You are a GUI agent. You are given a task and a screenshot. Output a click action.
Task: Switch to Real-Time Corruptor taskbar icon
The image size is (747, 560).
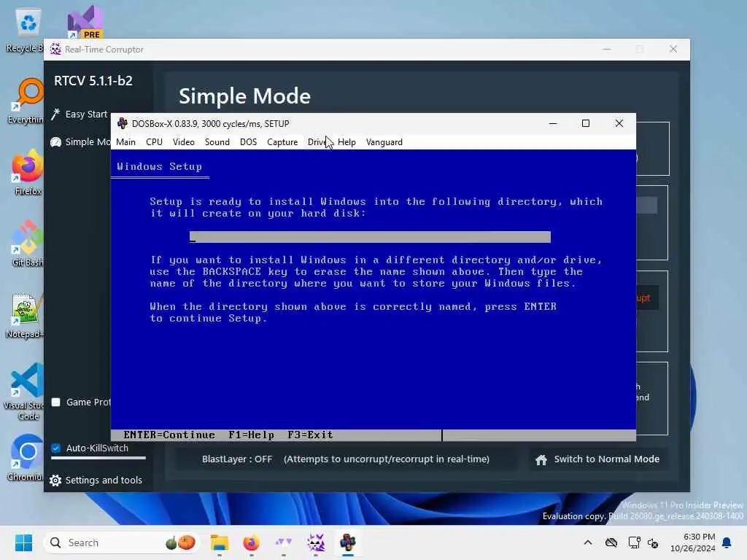tap(315, 542)
